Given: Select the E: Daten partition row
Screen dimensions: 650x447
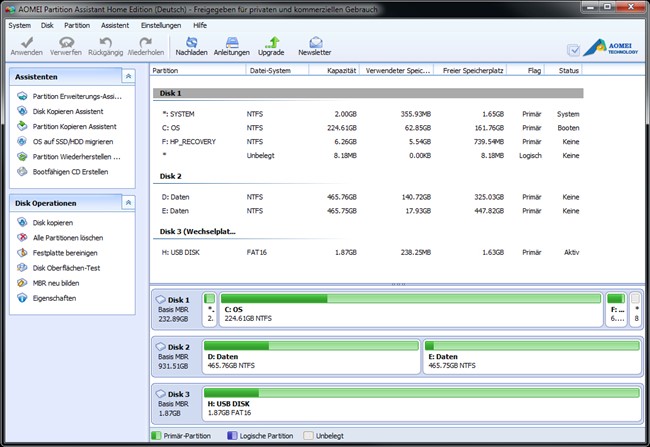Looking at the screenshot, I should coord(368,211).
